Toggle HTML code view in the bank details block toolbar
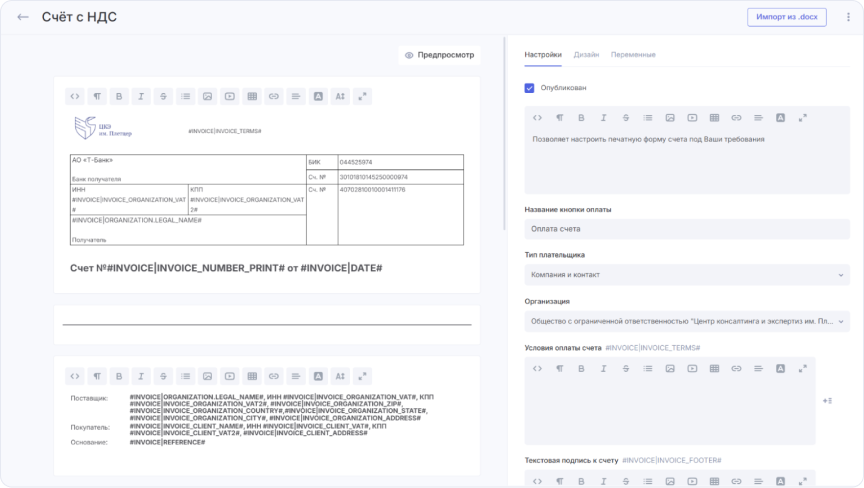Viewport: 864px width, 488px height. click(x=75, y=96)
